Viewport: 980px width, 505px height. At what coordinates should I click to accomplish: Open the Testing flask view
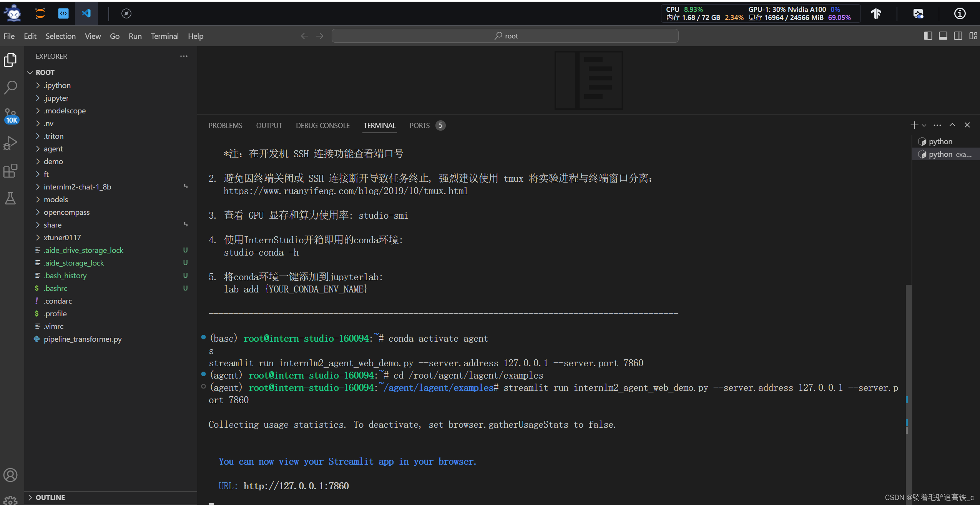[10, 198]
